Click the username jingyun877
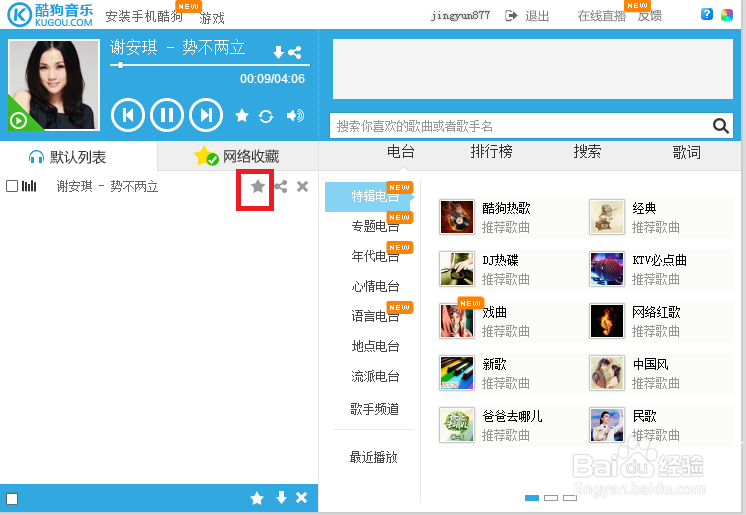This screenshot has width=746, height=515. point(460,16)
